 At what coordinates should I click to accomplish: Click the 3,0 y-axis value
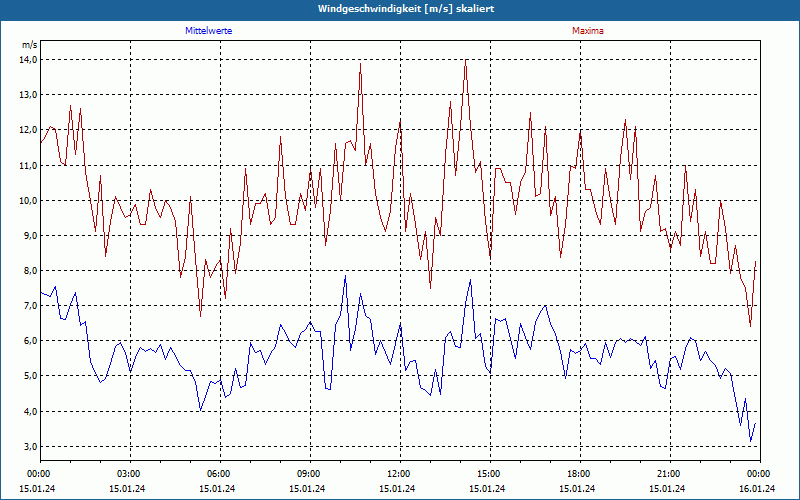[x=31, y=446]
